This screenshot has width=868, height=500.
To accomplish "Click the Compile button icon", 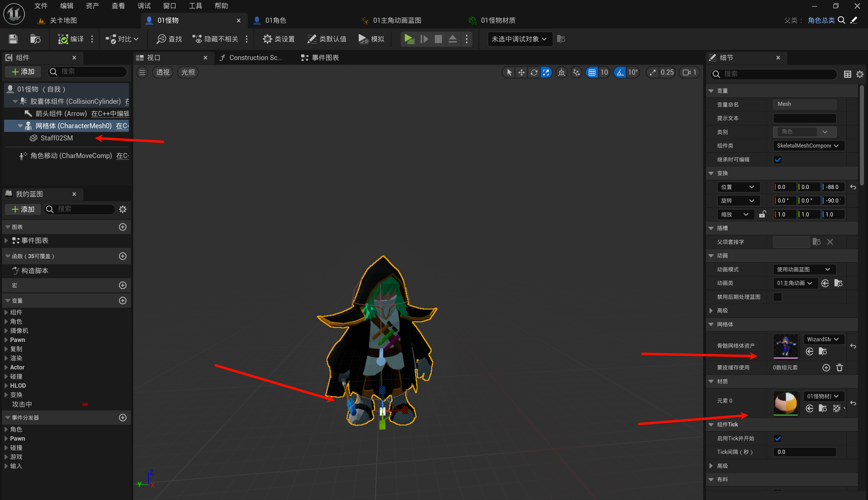I will pyautogui.click(x=63, y=39).
